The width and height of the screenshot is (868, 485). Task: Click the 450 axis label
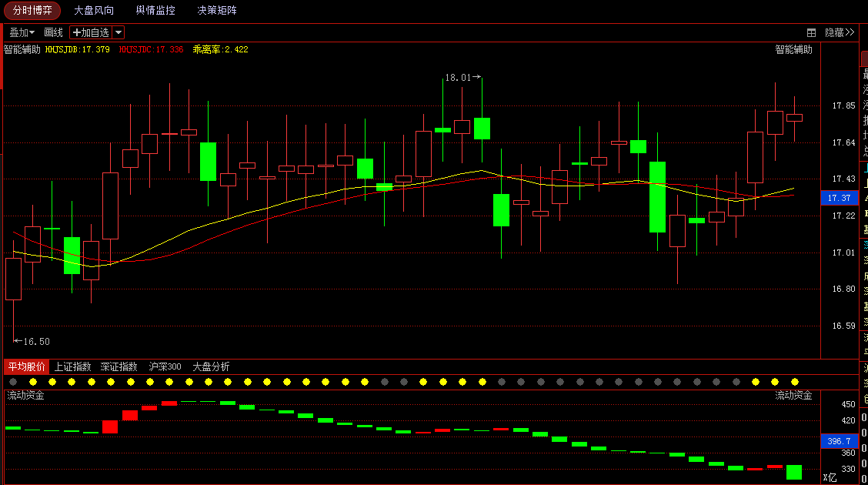pos(848,404)
